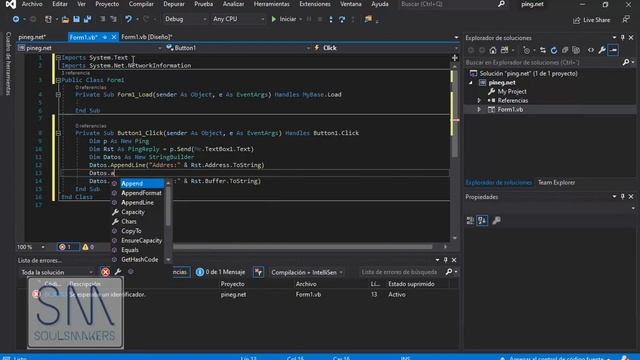This screenshot has height=360, width=640.
Task: Sort error list by Proyecto column
Action: tap(233, 284)
